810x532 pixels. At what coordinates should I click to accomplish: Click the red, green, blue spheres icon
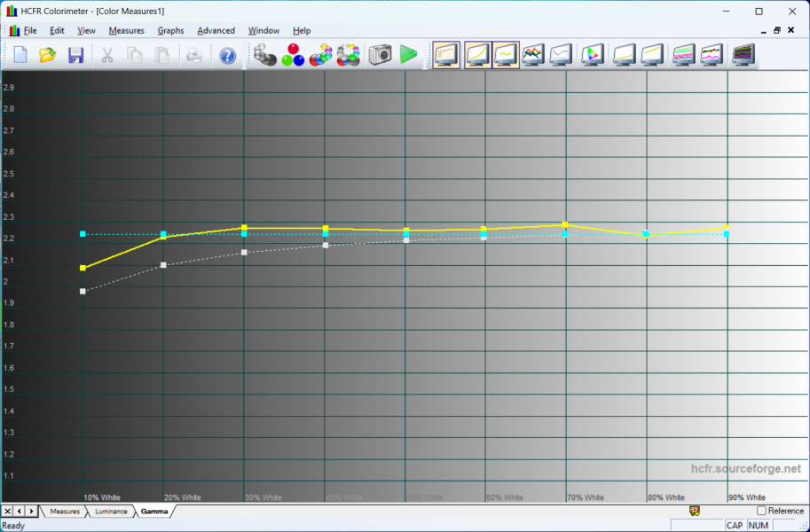(293, 55)
